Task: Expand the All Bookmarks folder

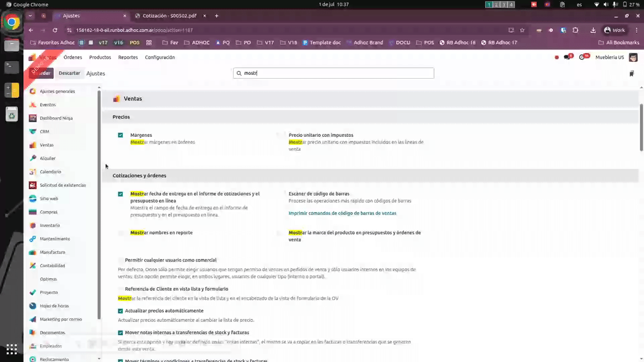Action: [x=618, y=42]
